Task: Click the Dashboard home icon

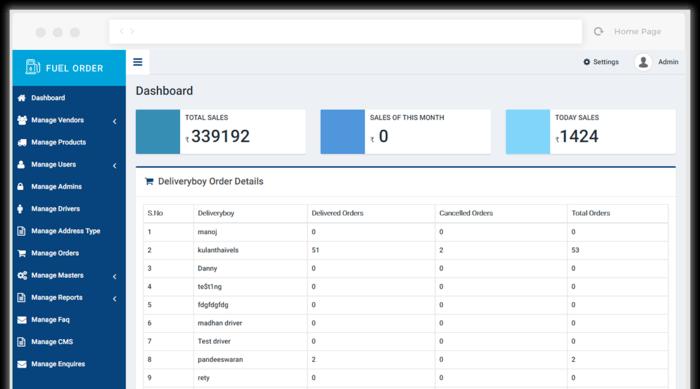Action: click(x=21, y=98)
